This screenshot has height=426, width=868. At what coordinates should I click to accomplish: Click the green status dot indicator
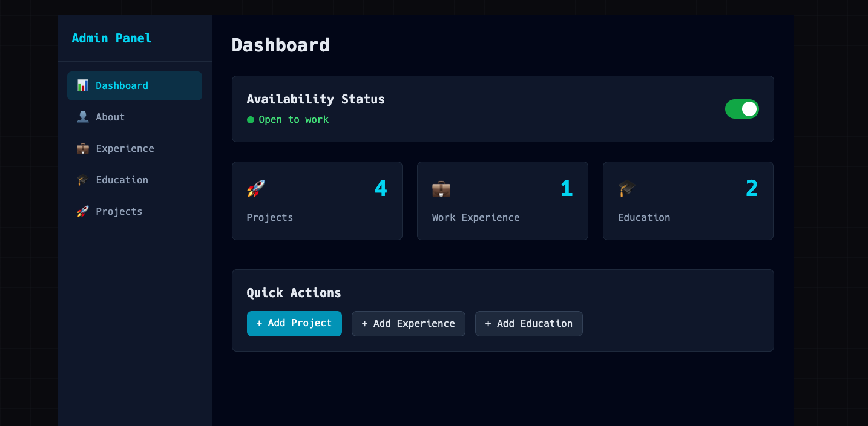click(251, 120)
